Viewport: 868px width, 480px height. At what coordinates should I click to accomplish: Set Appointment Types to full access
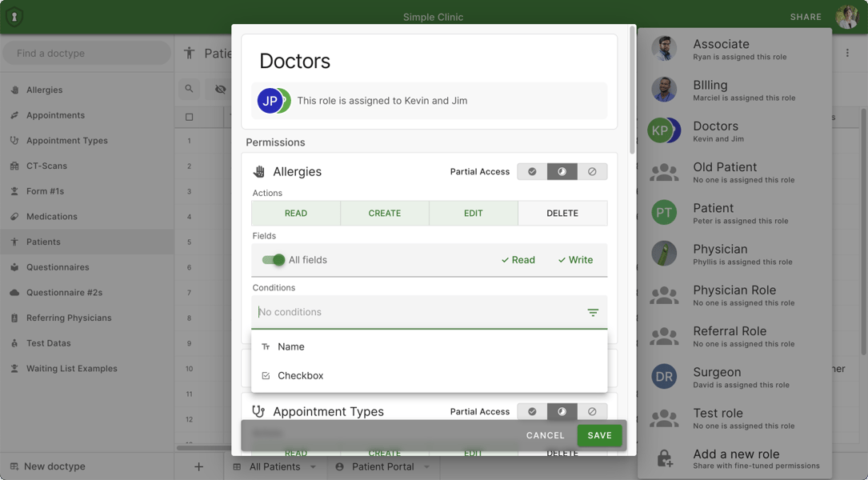click(x=532, y=411)
